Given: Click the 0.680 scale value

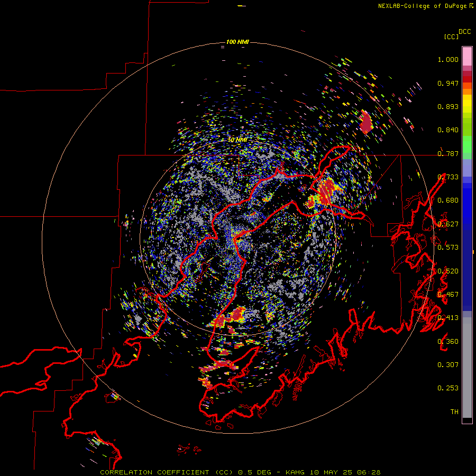Looking at the screenshot, I should 448,200.
